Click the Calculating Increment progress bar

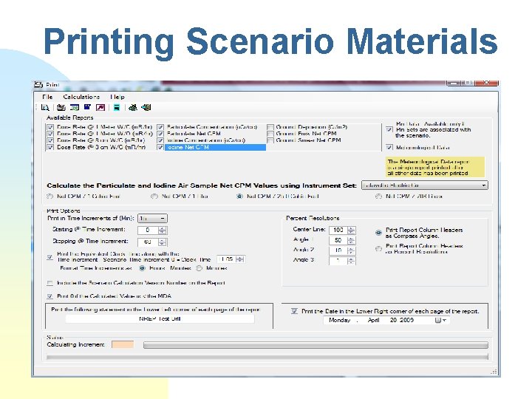point(316,345)
